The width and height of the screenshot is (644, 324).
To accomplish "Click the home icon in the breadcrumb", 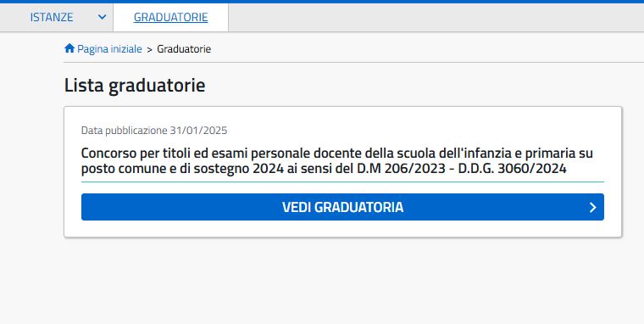I will (69, 48).
